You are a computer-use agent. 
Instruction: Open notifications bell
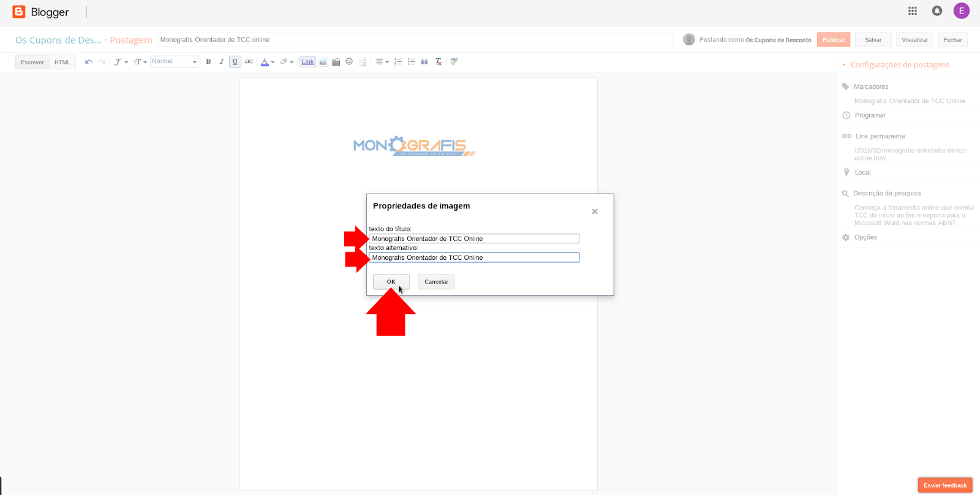point(937,10)
